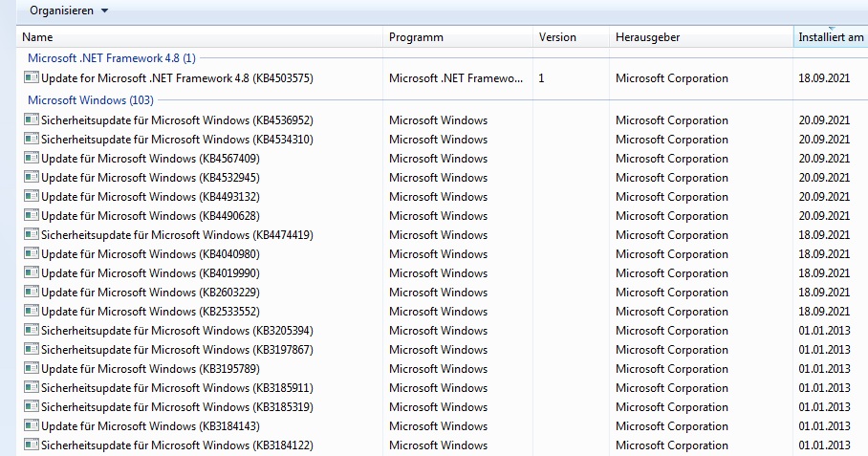Screen dimensions: 868x456
Task: Collapse the Microsoft Windows (103) group
Action: click(x=90, y=100)
